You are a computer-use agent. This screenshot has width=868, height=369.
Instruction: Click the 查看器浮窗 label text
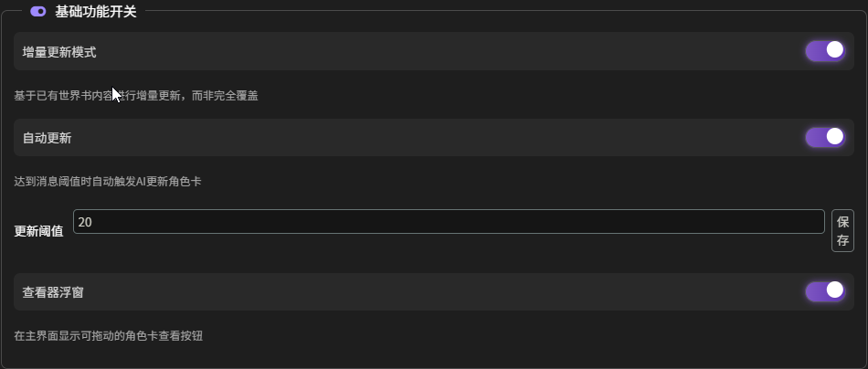54,293
